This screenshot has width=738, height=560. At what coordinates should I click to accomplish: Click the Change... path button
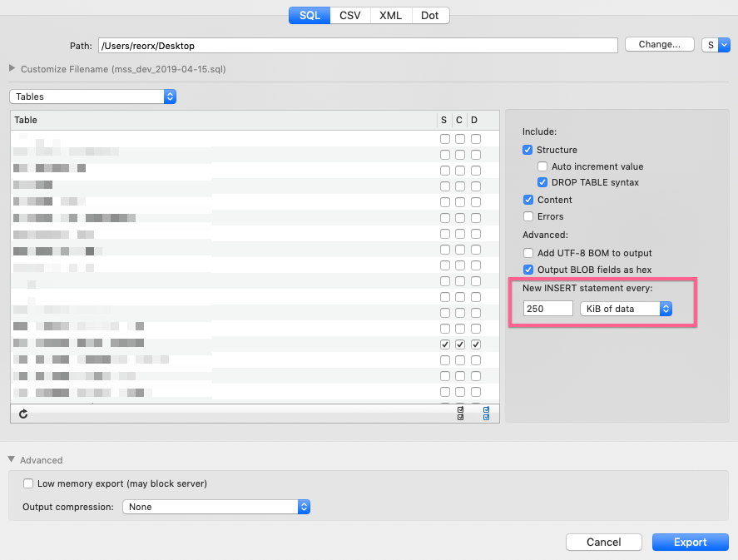tap(659, 44)
